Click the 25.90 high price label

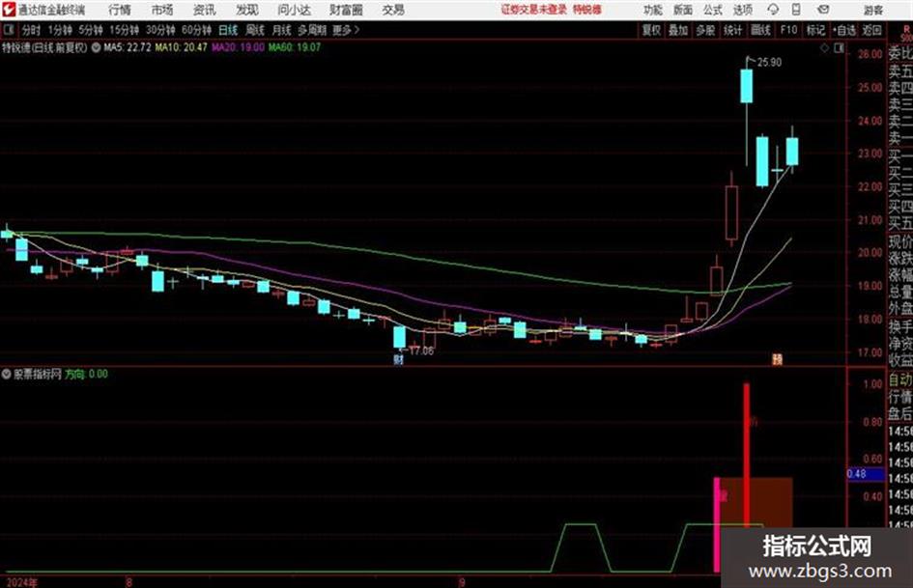click(769, 63)
